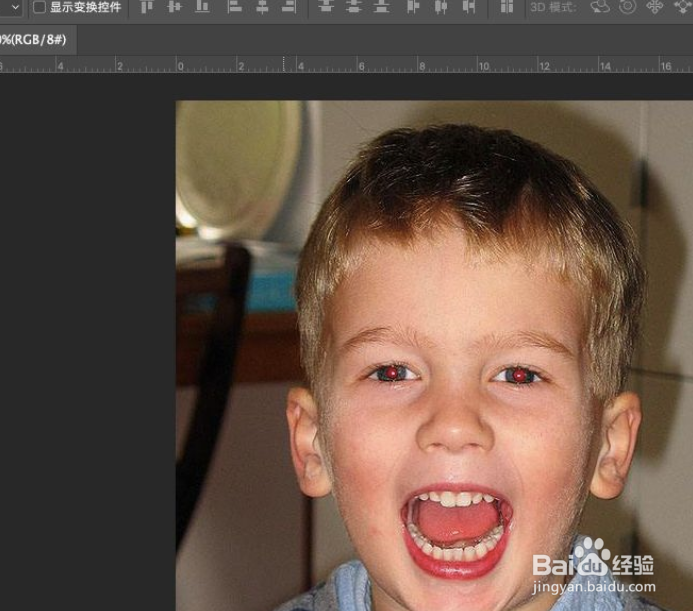Viewport: 693px width, 611px height.
Task: Click the boy's red left eye in the photo
Action: 391,374
